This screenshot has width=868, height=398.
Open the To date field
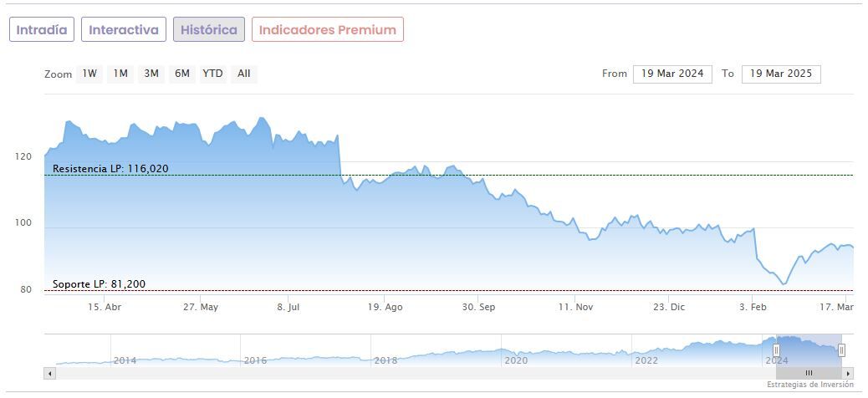tap(781, 74)
